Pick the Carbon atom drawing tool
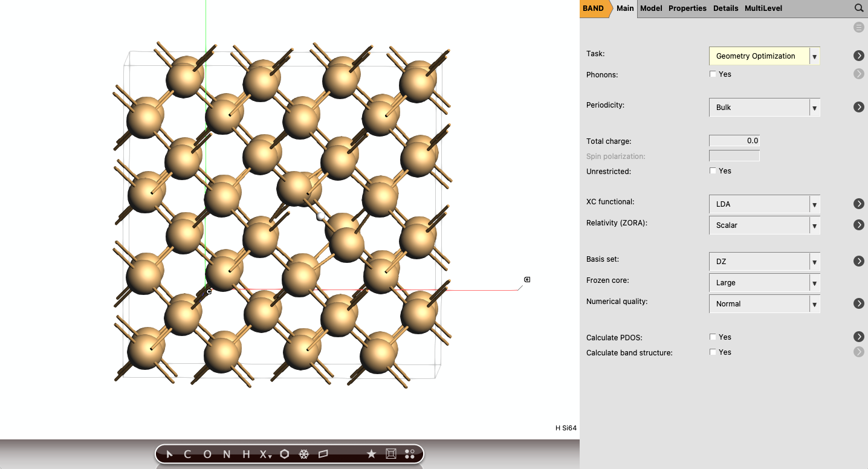 coord(188,454)
